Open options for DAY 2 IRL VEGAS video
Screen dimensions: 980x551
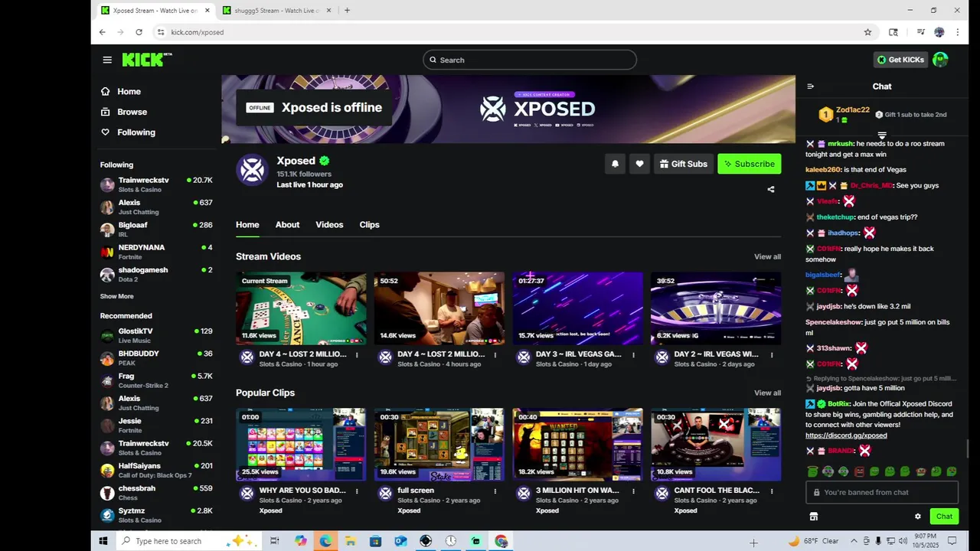[x=772, y=355]
